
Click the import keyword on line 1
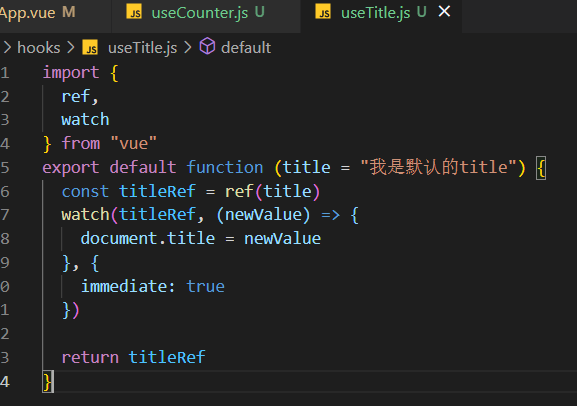point(71,73)
